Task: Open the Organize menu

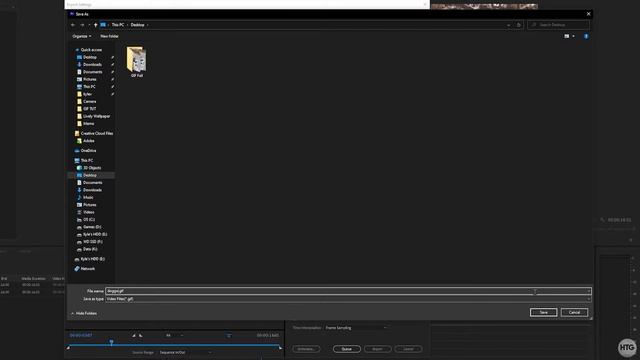Action: (x=82, y=36)
